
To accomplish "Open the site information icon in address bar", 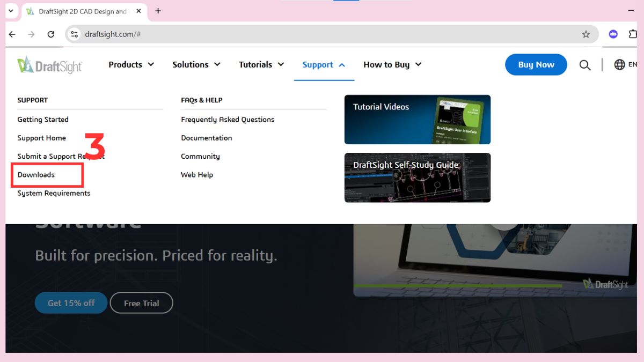I will 75,34.
